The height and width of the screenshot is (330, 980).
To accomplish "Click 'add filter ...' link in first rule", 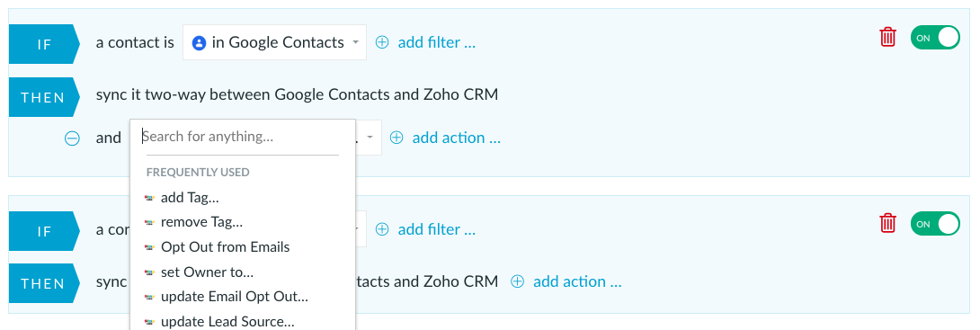I will point(437,42).
